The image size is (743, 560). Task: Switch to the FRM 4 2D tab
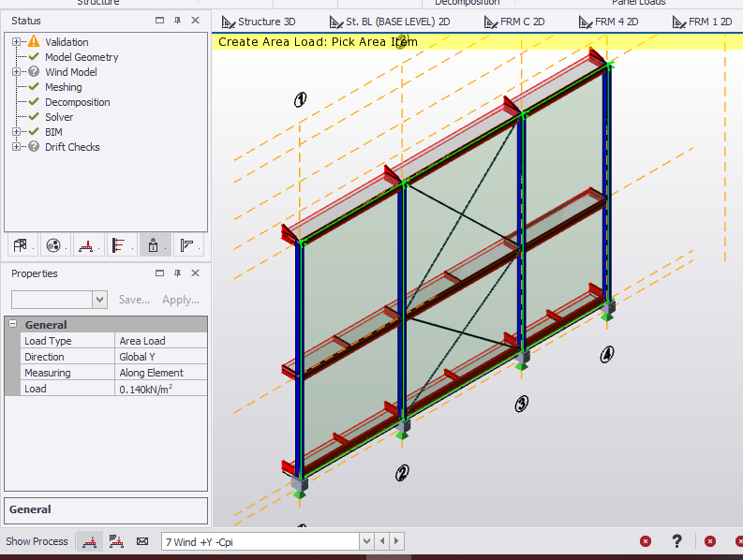[x=609, y=22]
